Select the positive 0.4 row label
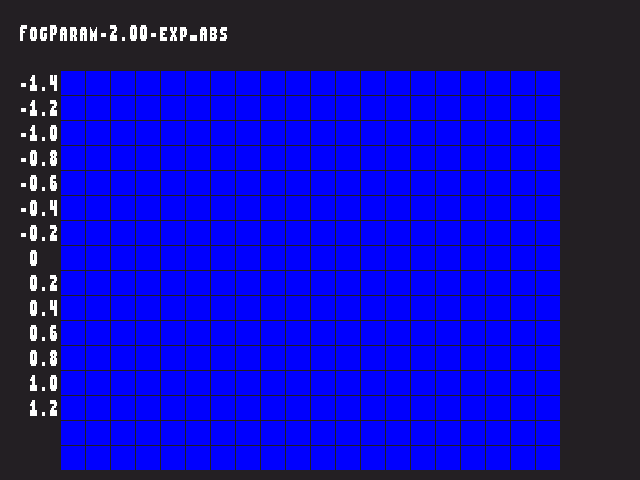This screenshot has height=480, width=640. [44, 308]
